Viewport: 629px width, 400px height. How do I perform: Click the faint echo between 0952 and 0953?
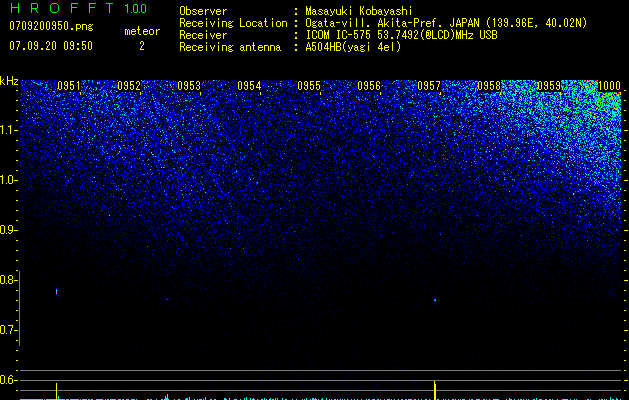167,299
